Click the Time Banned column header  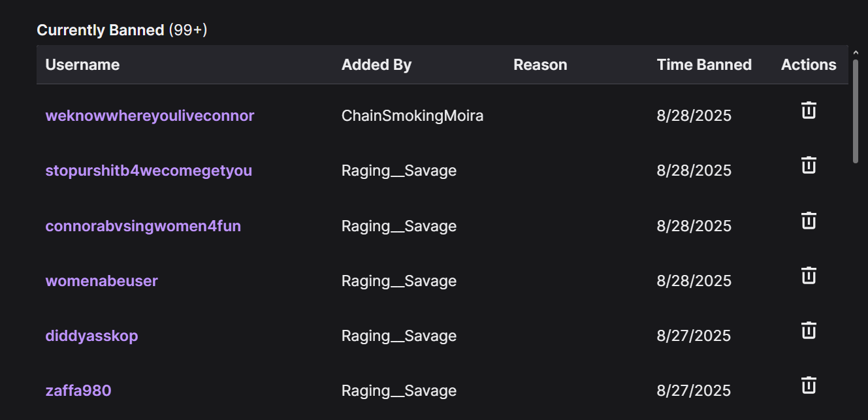(704, 65)
